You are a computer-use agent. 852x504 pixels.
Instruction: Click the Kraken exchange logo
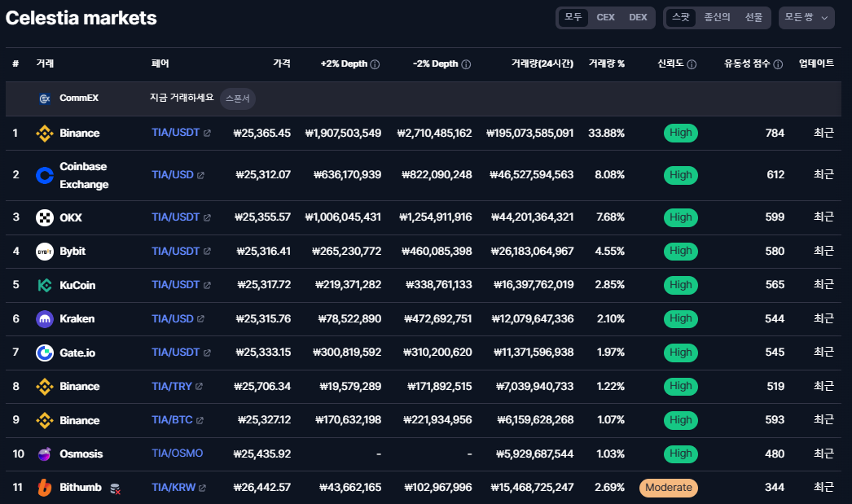(x=45, y=319)
